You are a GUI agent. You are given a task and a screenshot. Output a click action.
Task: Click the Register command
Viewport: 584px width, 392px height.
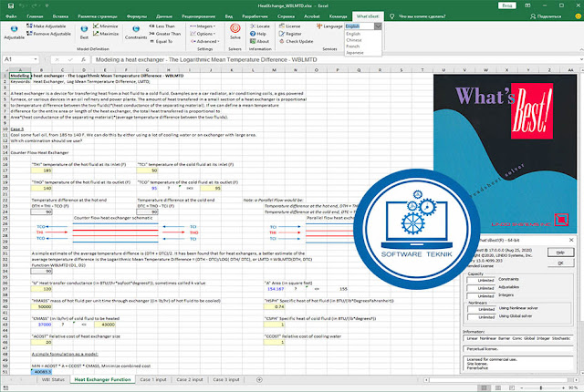[290, 34]
